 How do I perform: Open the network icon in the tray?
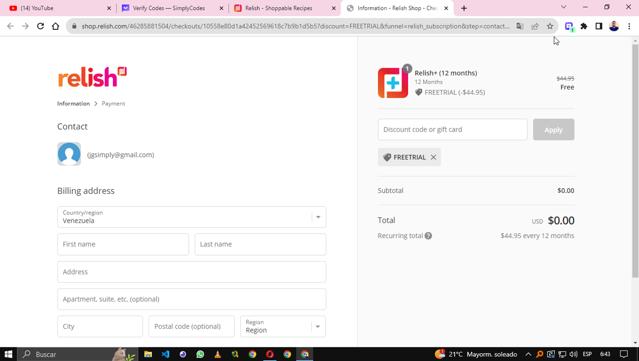(562, 354)
